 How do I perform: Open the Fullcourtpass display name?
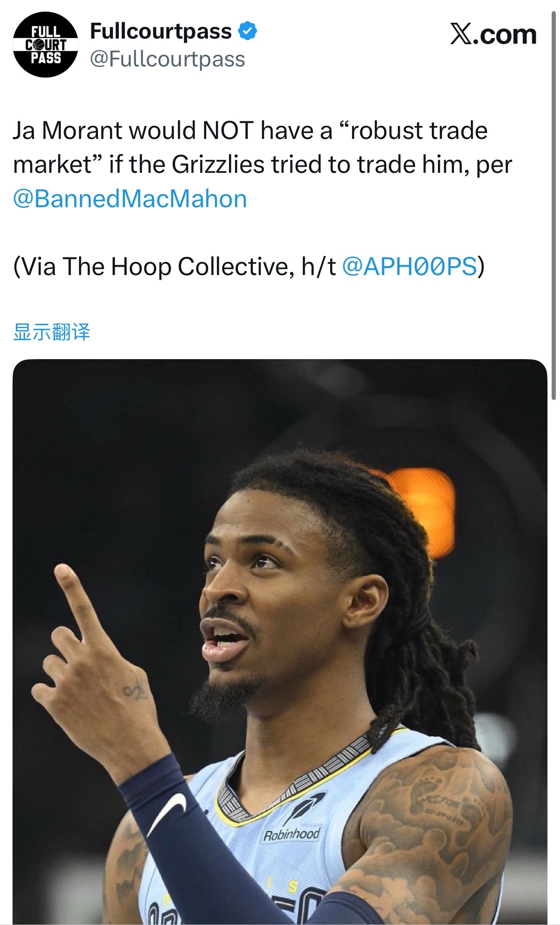[161, 31]
